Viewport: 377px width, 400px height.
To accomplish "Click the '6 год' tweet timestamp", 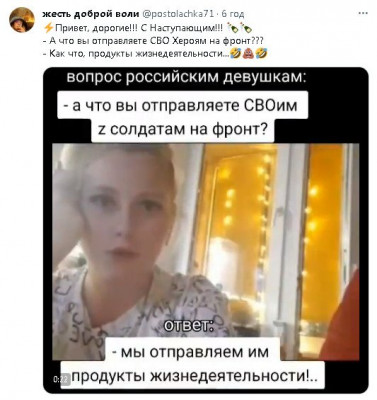I will (233, 14).
